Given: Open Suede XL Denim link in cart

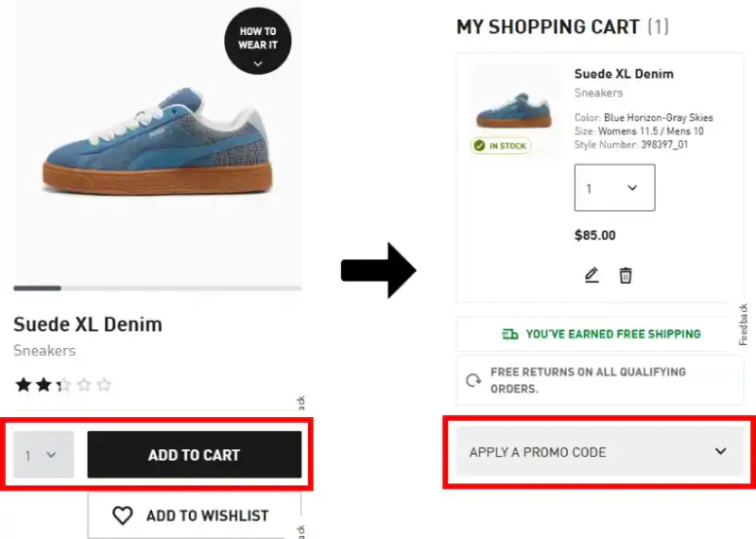Looking at the screenshot, I should click(624, 74).
